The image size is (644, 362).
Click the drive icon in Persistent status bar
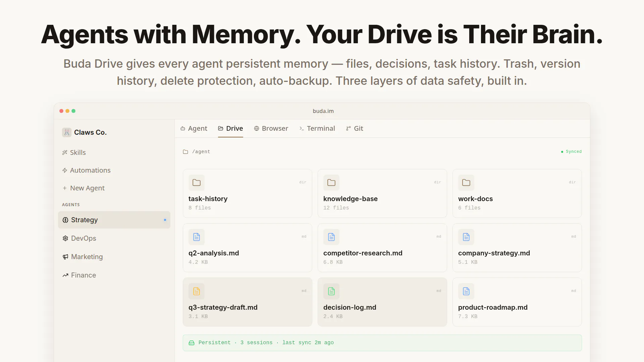[192, 343]
